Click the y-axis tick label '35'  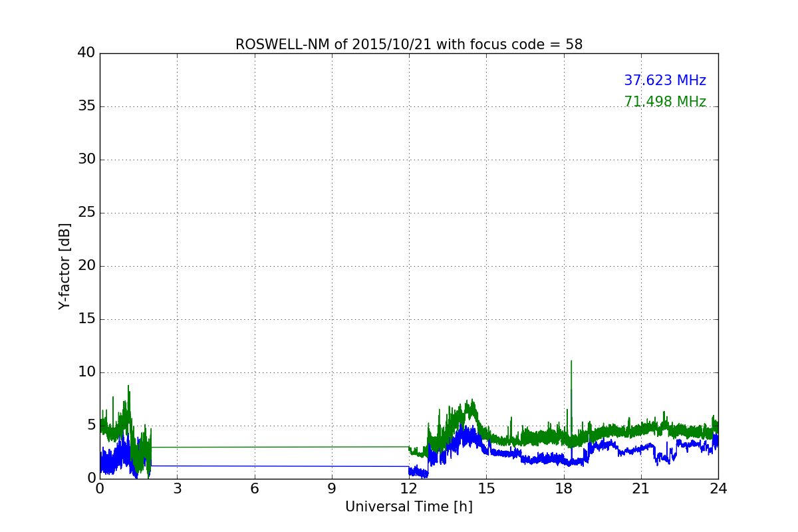[x=86, y=106]
